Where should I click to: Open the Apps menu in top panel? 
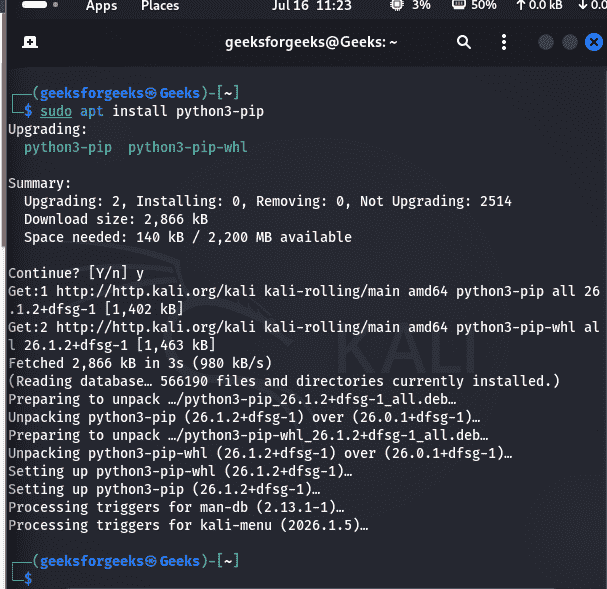click(101, 5)
